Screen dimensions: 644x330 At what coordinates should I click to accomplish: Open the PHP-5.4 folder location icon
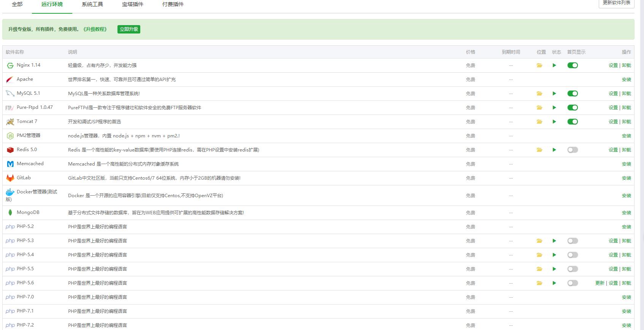coord(539,255)
